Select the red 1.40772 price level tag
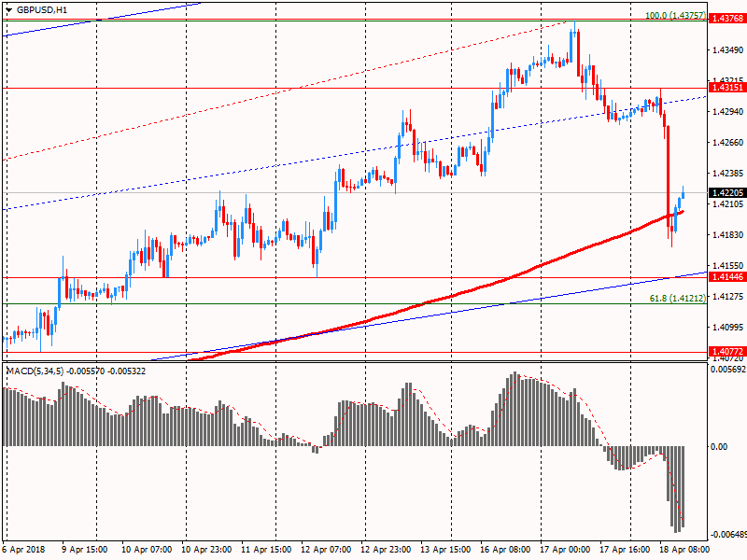The image size is (747, 560). (x=727, y=352)
